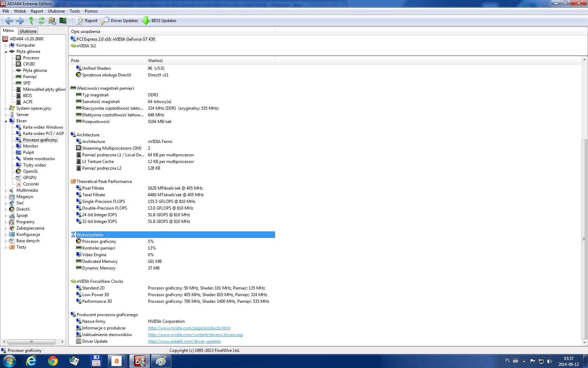The height and width of the screenshot is (368, 588).
Task: Open the nvidia.com drivers.asp link
Action: click(x=195, y=335)
